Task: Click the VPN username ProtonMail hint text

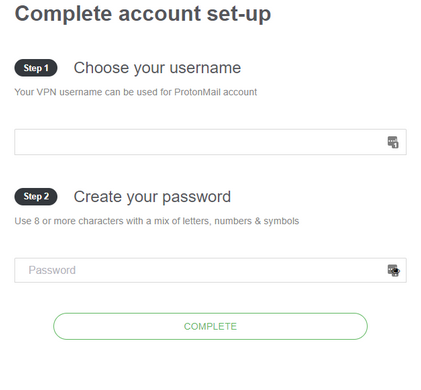Action: click(x=136, y=92)
